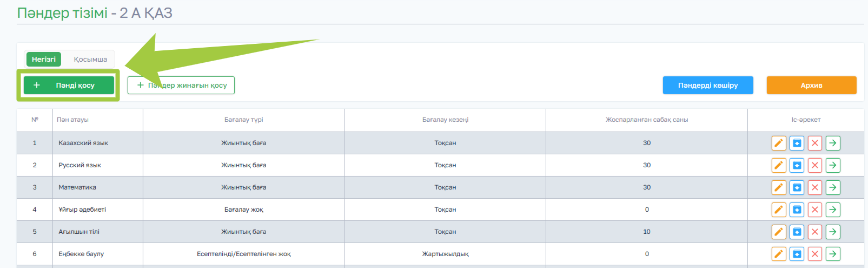Click the Пәнді қосу button

click(x=69, y=85)
